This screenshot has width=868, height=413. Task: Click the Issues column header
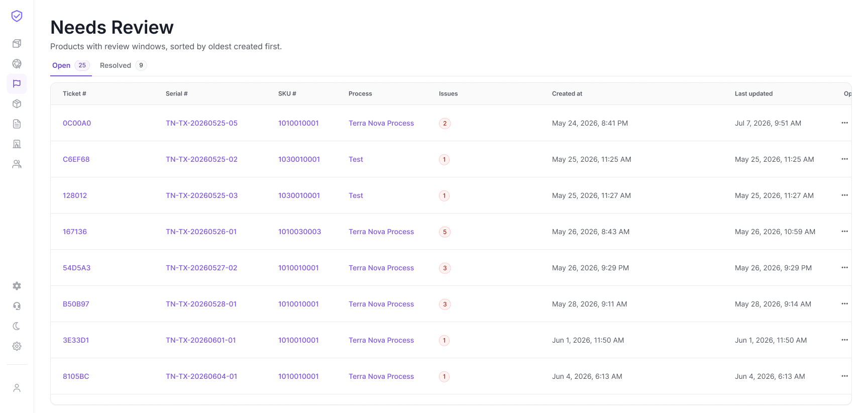coord(448,94)
